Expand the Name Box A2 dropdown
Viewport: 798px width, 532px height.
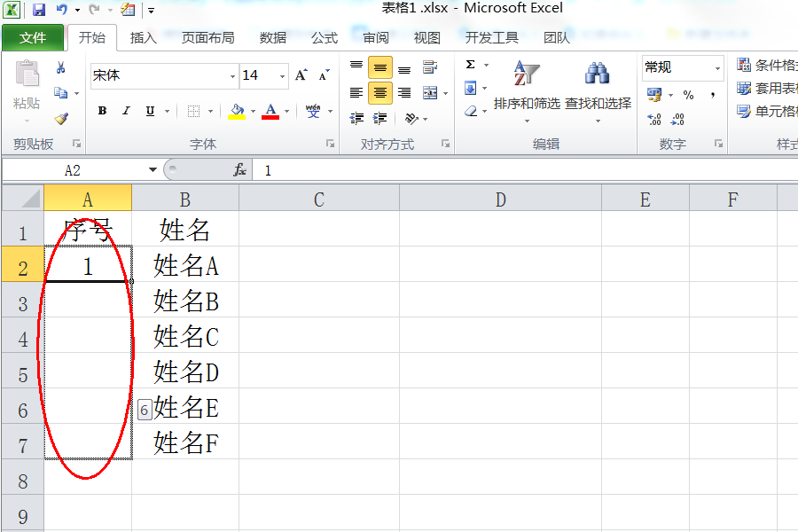pos(153,170)
